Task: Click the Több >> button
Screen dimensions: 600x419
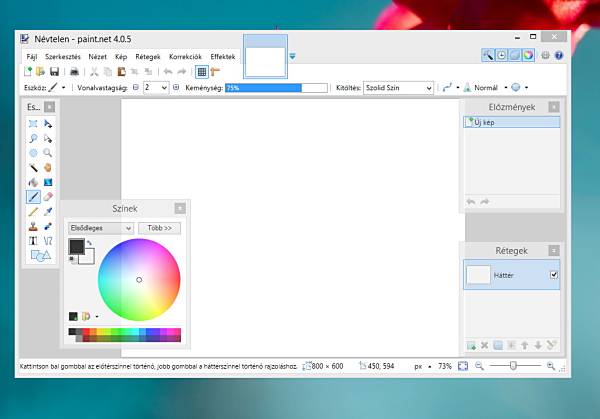Action: 159,228
